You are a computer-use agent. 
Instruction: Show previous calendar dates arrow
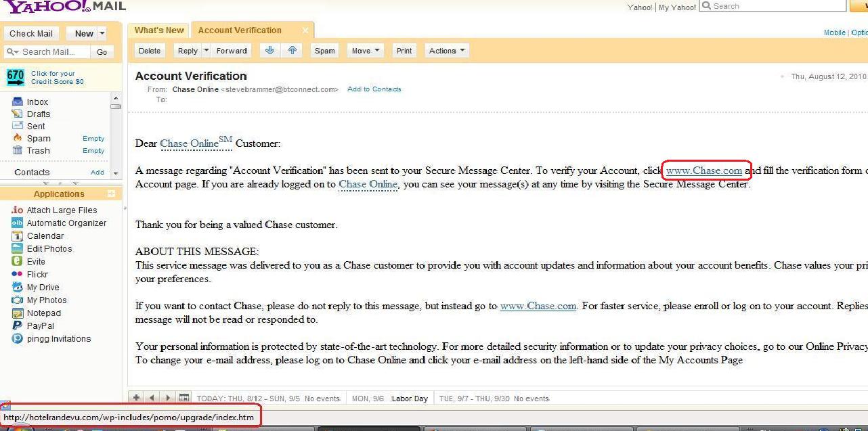point(152,399)
